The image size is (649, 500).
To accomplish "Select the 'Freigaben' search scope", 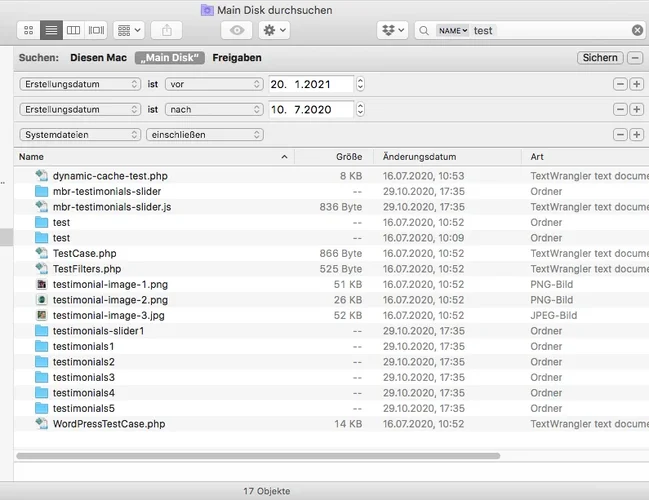I will pos(237,58).
